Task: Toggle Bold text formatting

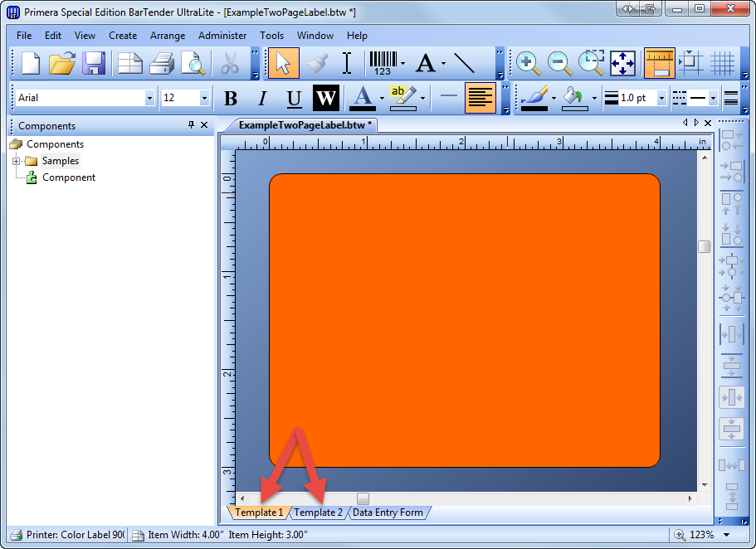Action: pyautogui.click(x=231, y=99)
